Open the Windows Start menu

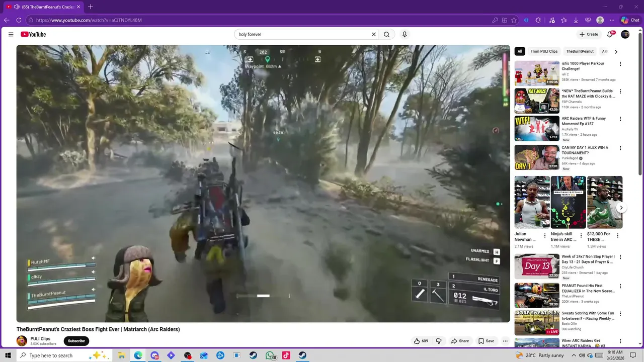[8, 355]
